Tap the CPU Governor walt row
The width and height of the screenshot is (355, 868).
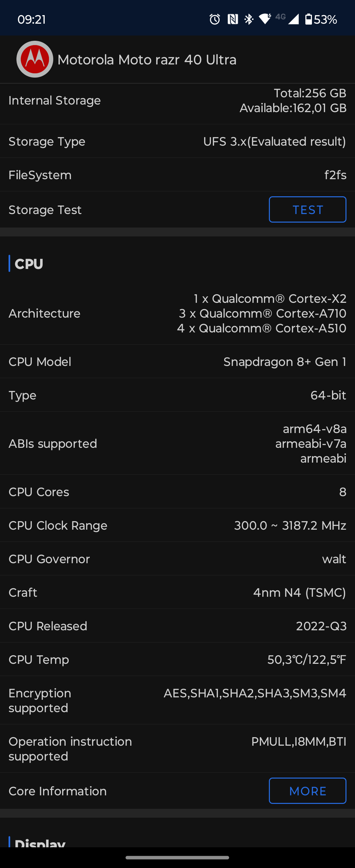[177, 559]
